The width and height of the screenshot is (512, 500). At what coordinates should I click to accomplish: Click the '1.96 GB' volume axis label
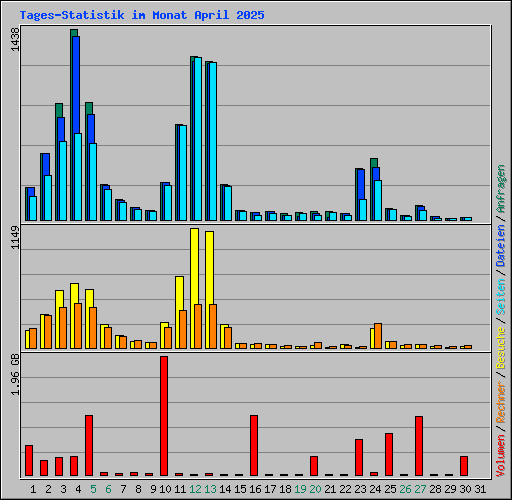(x=15, y=374)
